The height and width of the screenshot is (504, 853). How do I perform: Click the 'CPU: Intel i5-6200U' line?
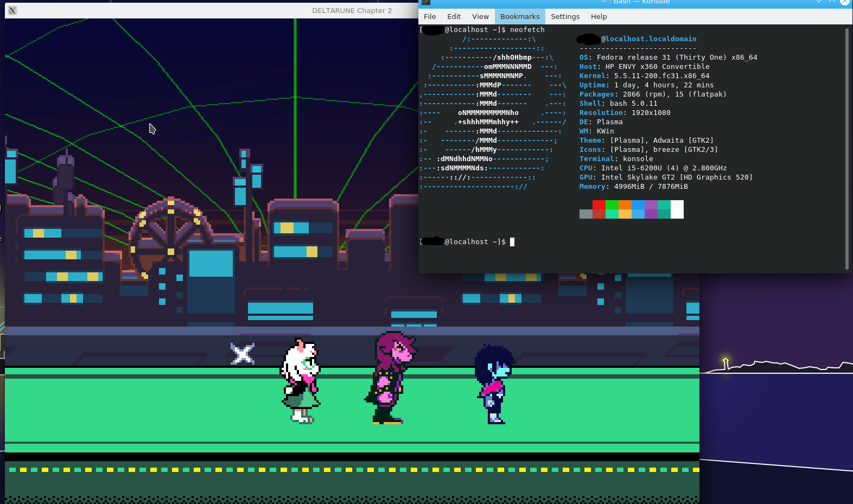653,168
